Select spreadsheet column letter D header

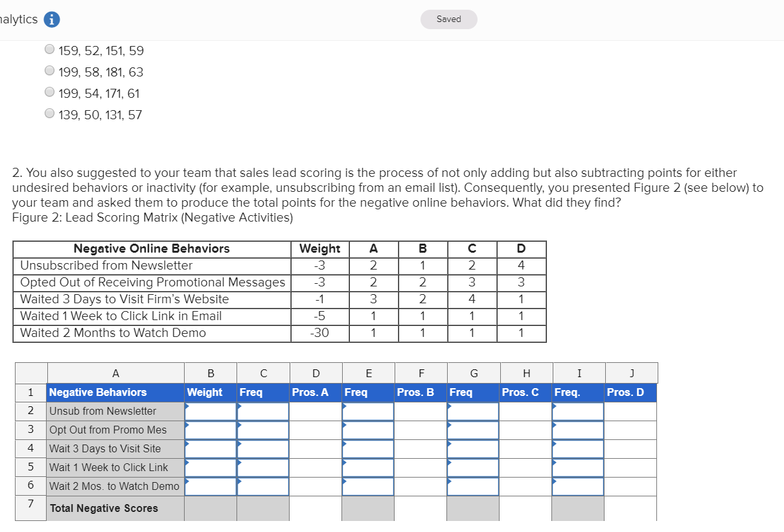[x=316, y=373]
